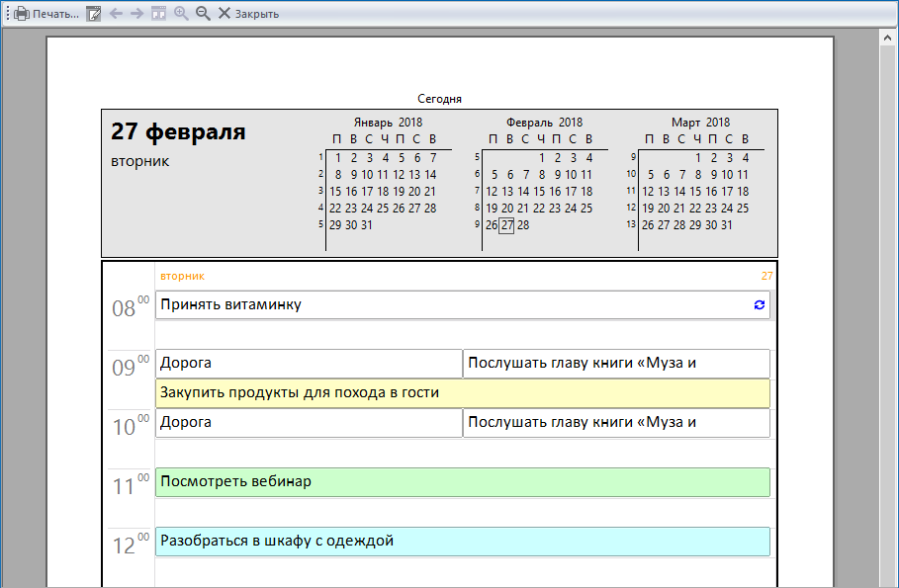Select the Разобраться в шкафу с одеждой event

pyautogui.click(x=462, y=542)
